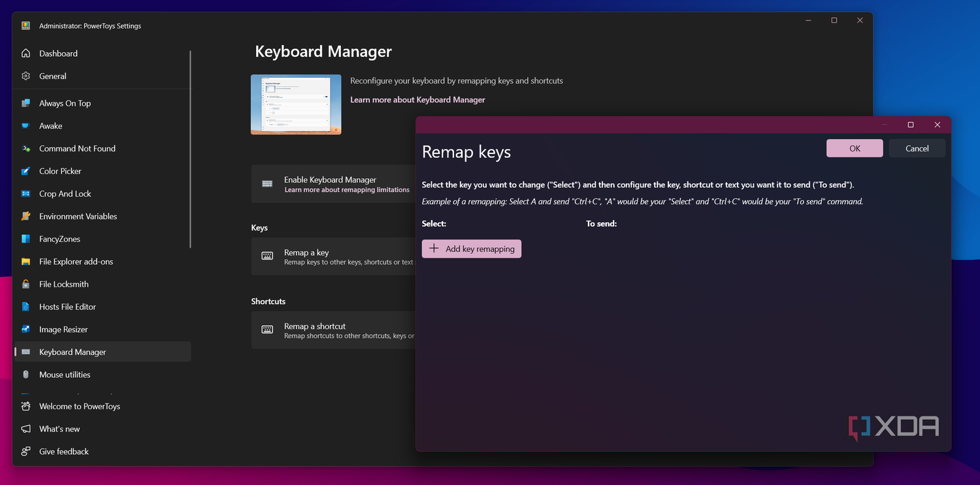Click the Always On Top icon
Viewport: 980px width, 485px height.
tap(26, 103)
